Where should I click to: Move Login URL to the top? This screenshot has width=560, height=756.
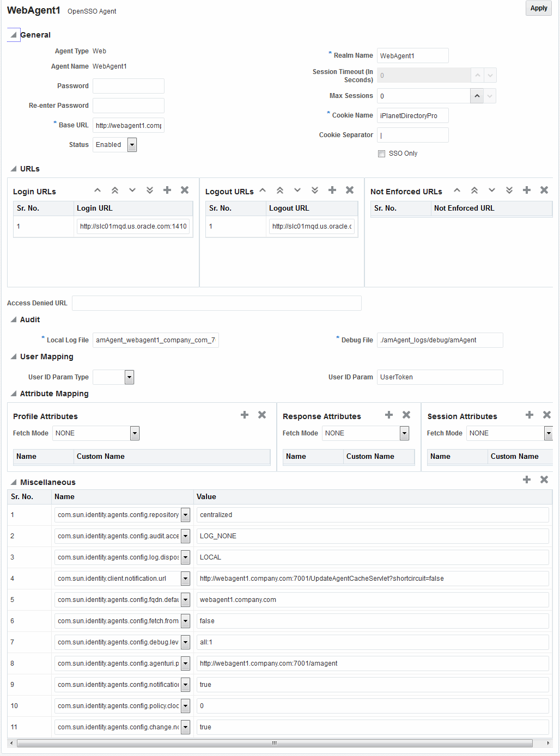click(115, 190)
